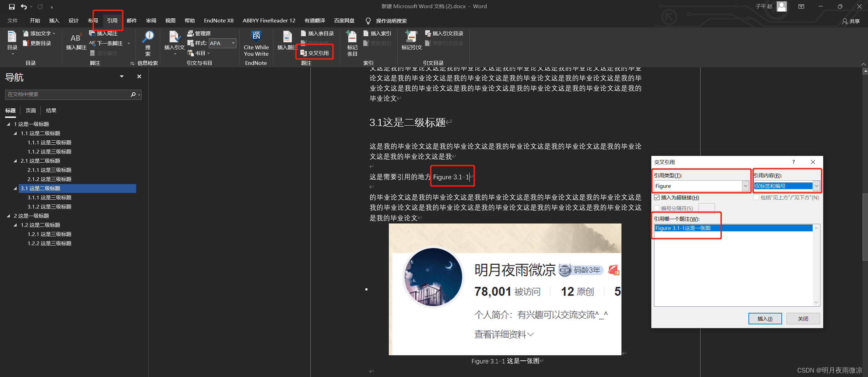The height and width of the screenshot is (377, 868).
Task: Open the reference type (引用类型) Figure dropdown
Action: (745, 186)
